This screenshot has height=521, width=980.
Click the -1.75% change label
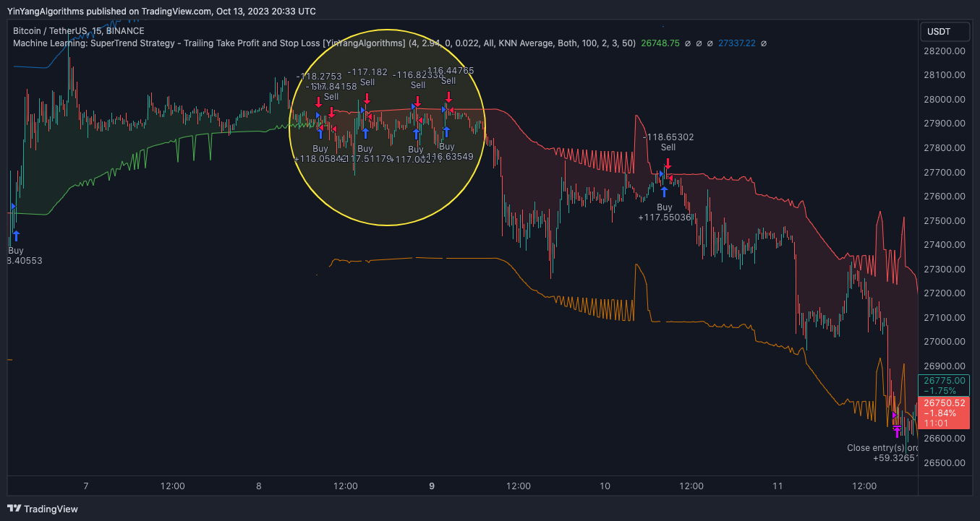point(939,390)
